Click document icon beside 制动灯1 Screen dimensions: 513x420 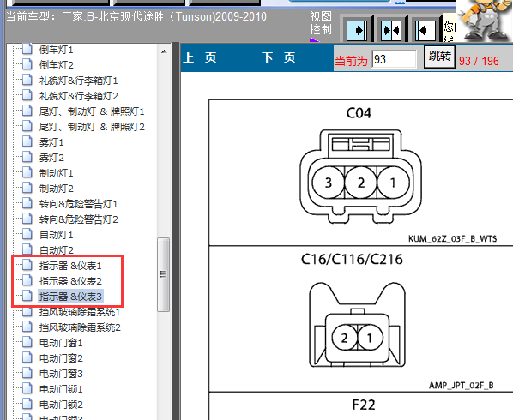pyautogui.click(x=27, y=173)
